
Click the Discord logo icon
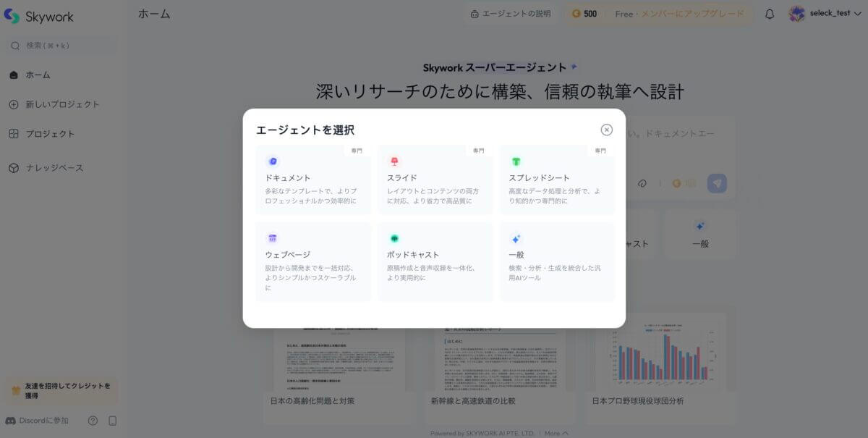click(10, 421)
